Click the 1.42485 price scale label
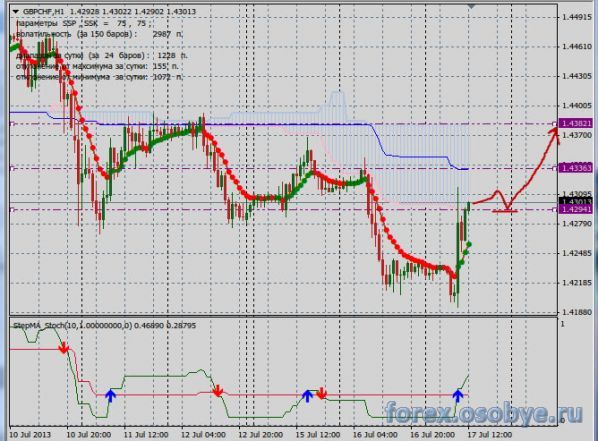 click(x=577, y=253)
